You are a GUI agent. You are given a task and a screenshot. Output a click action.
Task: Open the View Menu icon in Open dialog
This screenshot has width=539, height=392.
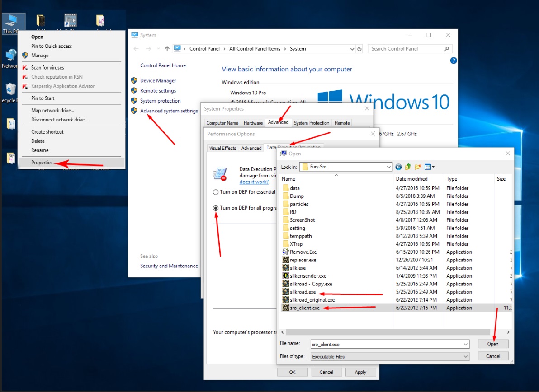point(429,167)
